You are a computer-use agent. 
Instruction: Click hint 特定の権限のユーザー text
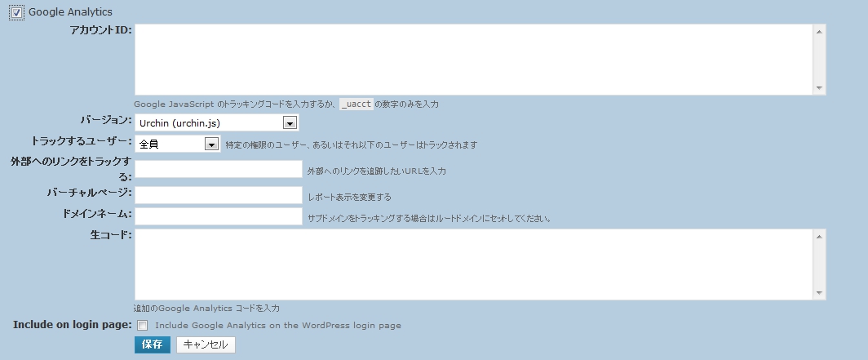(x=352, y=145)
